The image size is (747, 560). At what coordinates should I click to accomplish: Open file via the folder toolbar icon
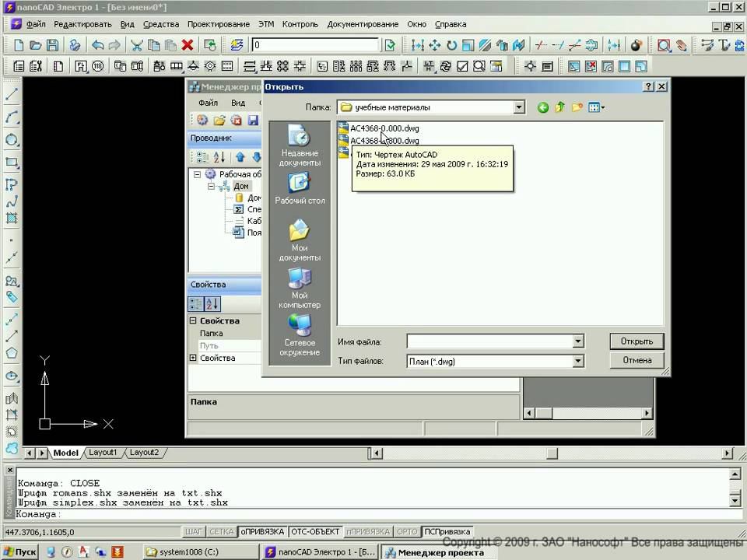tap(35, 45)
